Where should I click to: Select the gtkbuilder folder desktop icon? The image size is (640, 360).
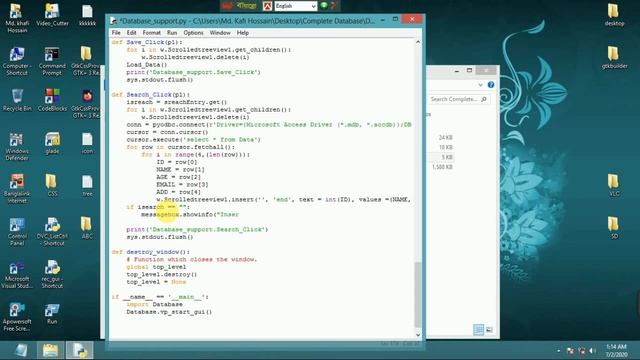pos(614,58)
